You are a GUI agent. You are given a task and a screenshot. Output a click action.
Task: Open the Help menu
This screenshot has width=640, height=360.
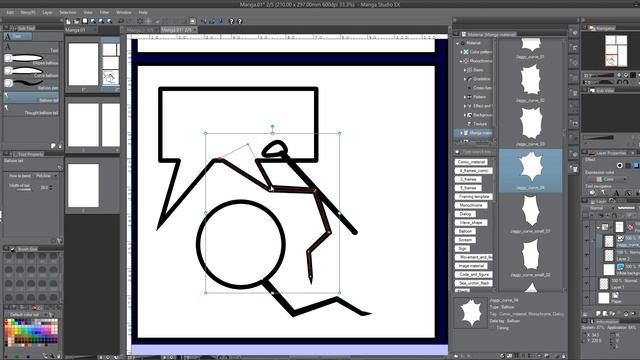143,12
